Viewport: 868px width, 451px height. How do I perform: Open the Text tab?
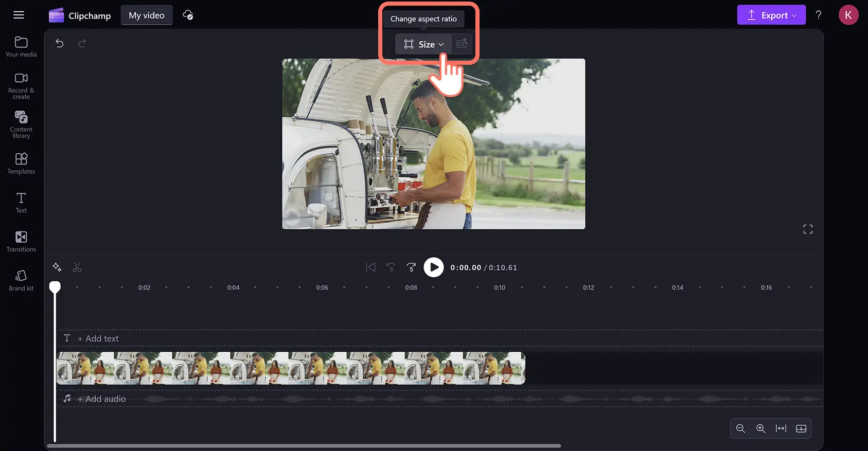(x=21, y=203)
